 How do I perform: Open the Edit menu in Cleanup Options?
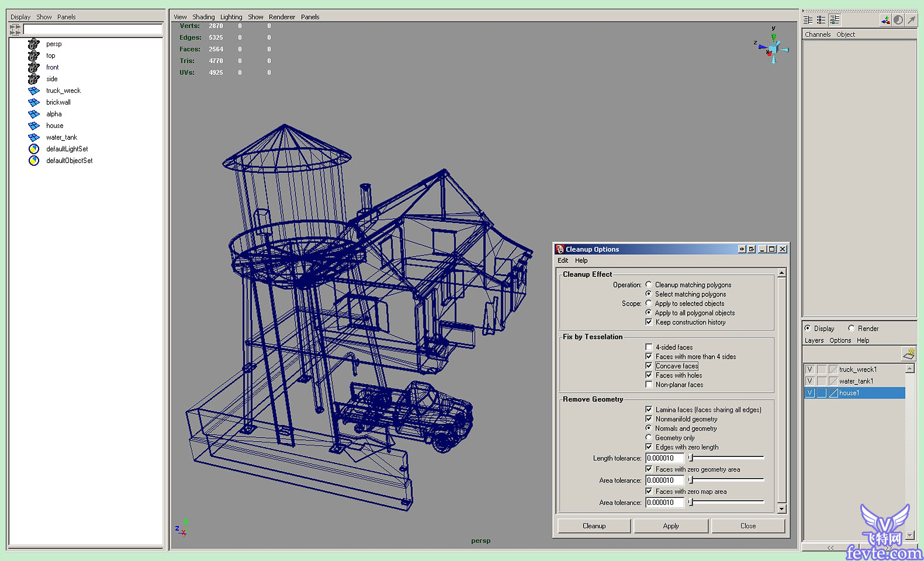(563, 261)
